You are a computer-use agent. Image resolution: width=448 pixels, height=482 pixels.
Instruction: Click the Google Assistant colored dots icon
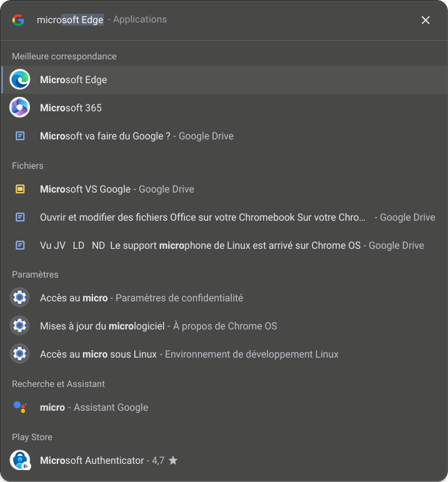pyautogui.click(x=20, y=407)
